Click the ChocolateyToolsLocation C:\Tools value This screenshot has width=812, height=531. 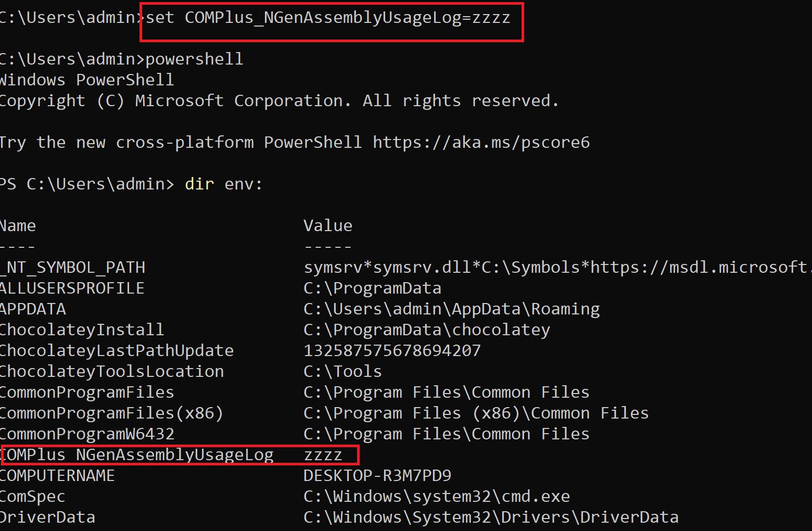(x=342, y=371)
